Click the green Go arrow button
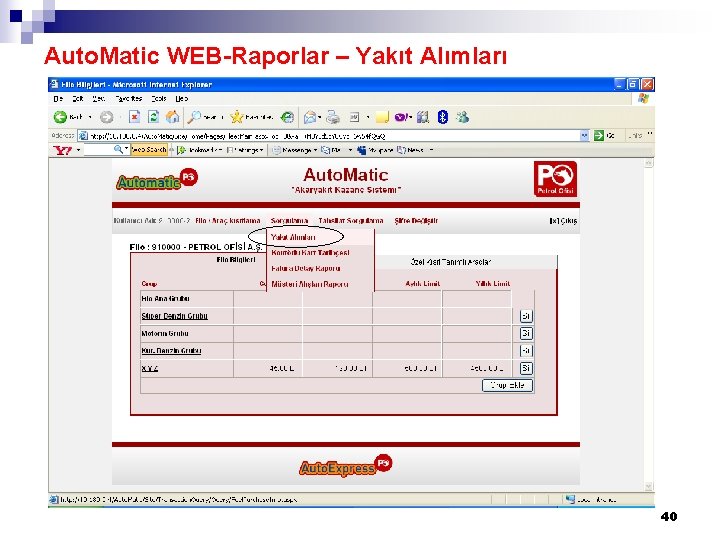The image size is (720, 540). [599, 135]
